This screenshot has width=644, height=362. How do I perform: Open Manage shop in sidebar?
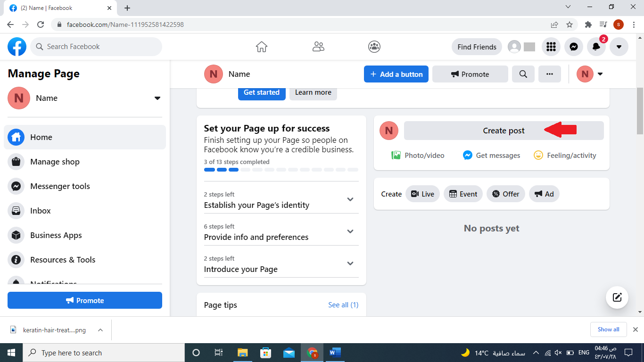(x=85, y=162)
